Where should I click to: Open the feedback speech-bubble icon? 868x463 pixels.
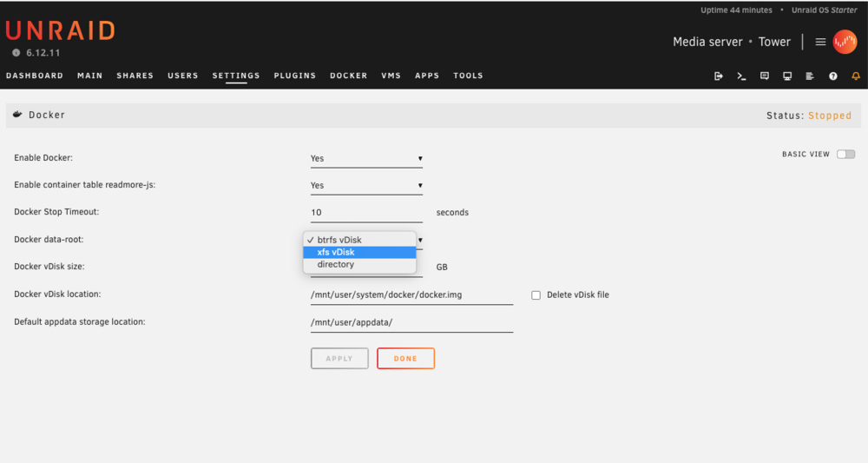click(x=765, y=76)
